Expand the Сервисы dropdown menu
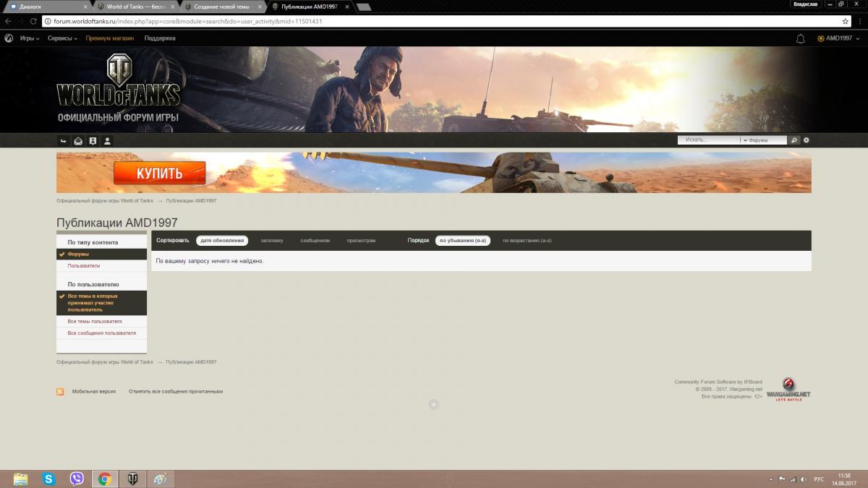This screenshot has height=488, width=868. click(x=62, y=38)
